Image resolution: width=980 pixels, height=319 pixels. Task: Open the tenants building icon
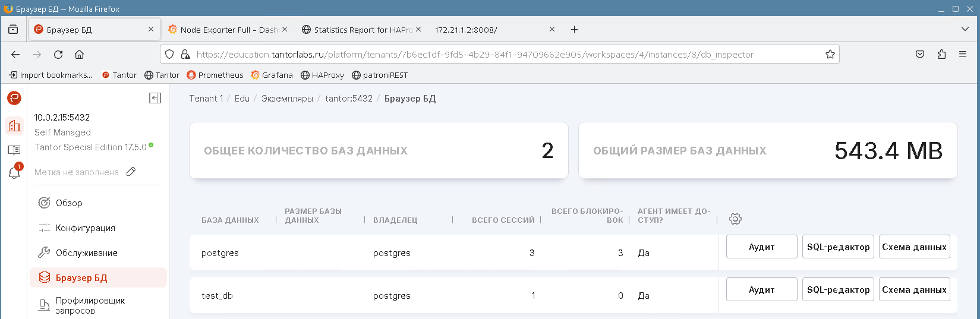click(x=14, y=125)
